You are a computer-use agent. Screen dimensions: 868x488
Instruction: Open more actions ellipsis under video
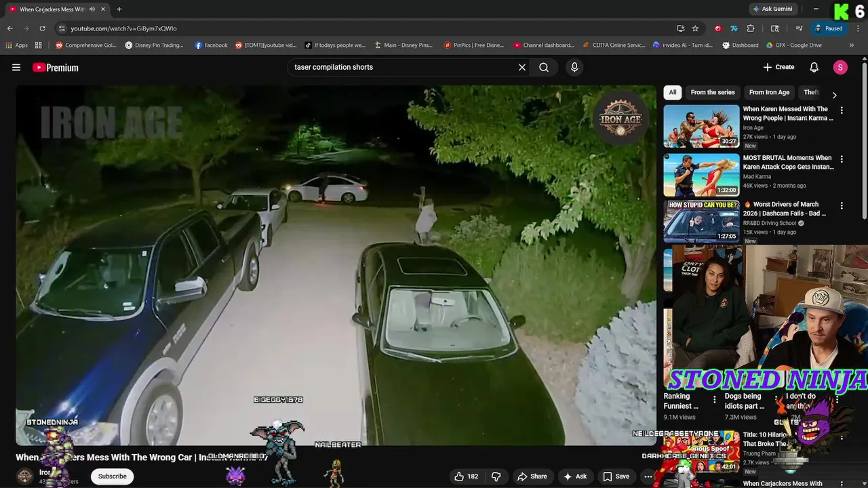pos(648,476)
